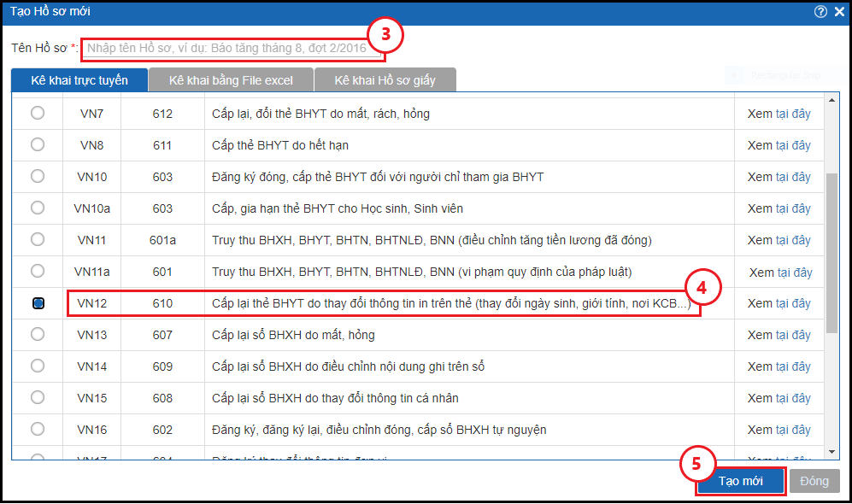
Task: Select the VN15 radio button
Action: (38, 397)
